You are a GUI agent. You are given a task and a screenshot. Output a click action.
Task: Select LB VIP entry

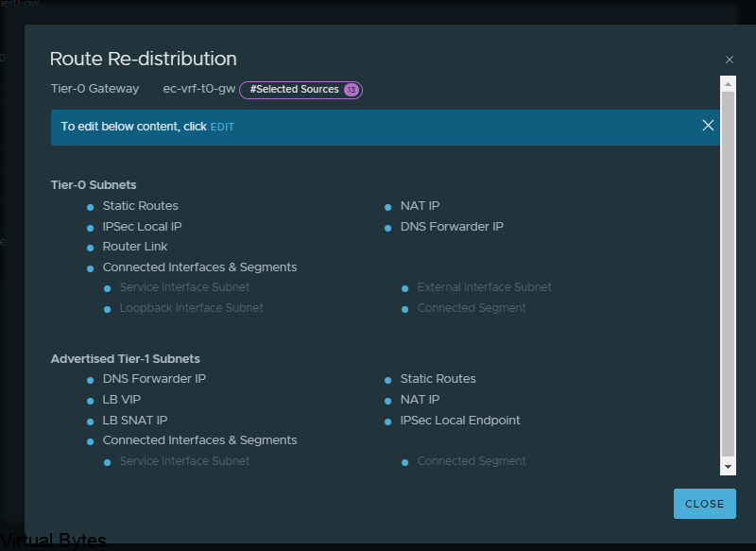coord(122,400)
